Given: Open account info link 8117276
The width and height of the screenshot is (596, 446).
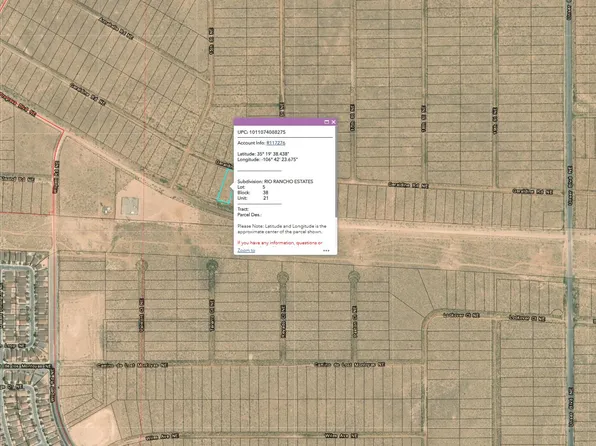Looking at the screenshot, I should [276, 143].
